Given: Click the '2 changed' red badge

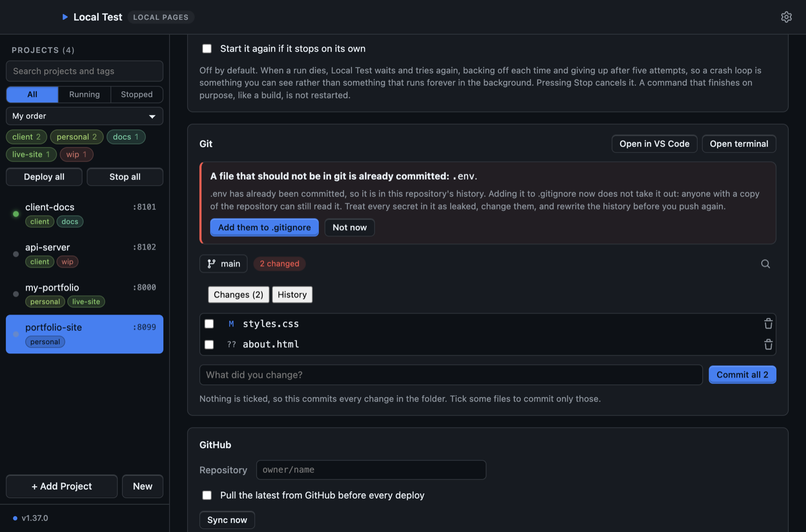Looking at the screenshot, I should pos(280,264).
